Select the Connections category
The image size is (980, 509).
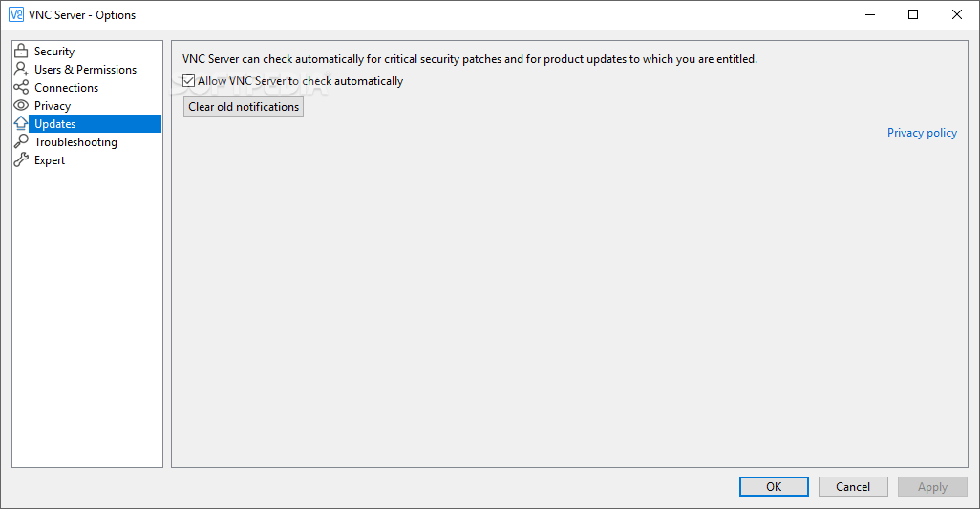66,88
